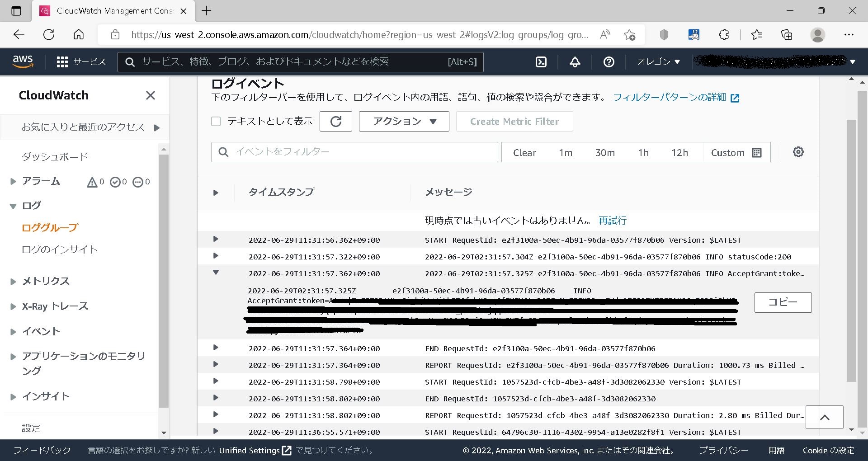This screenshot has width=868, height=461.
Task: Click the insufficient data alarms count
Action: click(x=141, y=182)
